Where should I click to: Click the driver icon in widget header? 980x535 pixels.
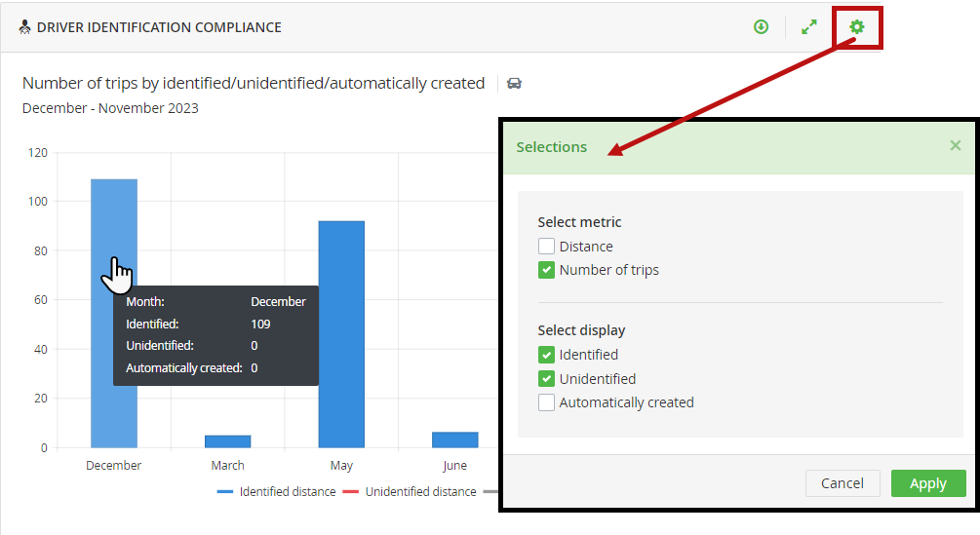pyautogui.click(x=24, y=27)
